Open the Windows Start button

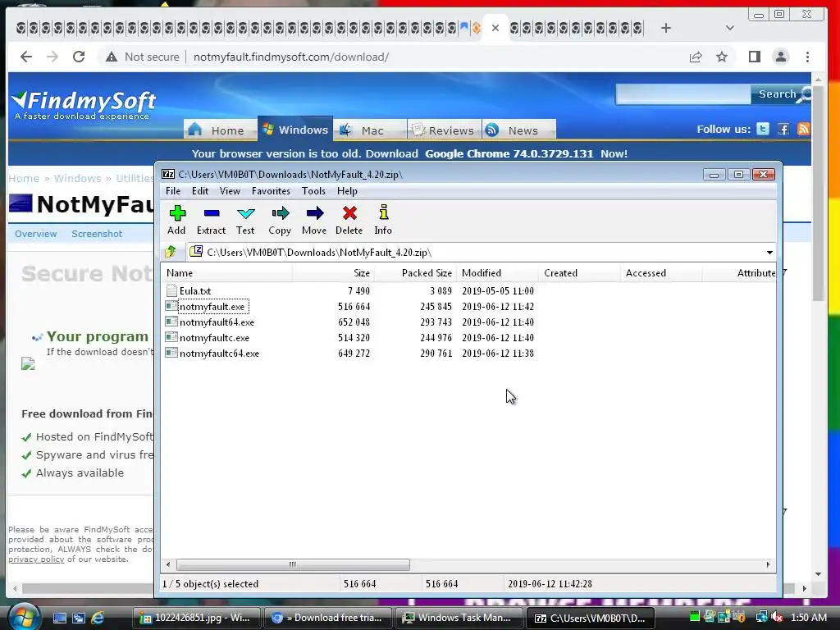[23, 617]
